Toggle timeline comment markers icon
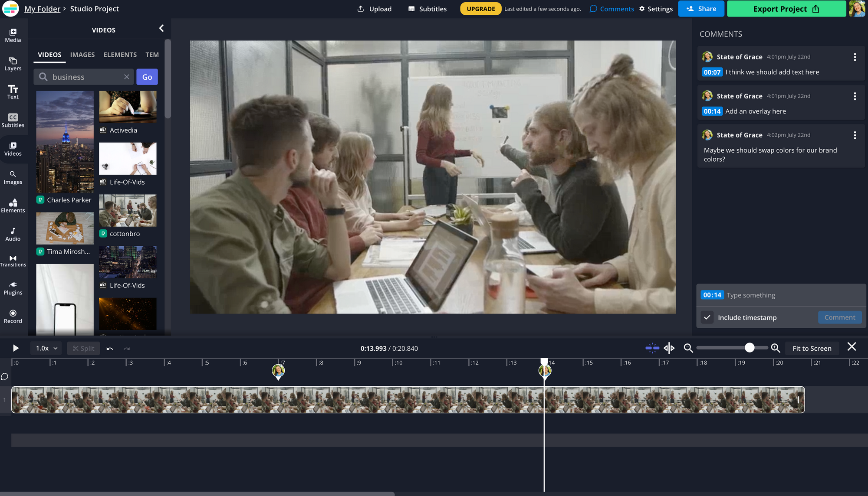This screenshot has height=496, width=868. (x=5, y=376)
